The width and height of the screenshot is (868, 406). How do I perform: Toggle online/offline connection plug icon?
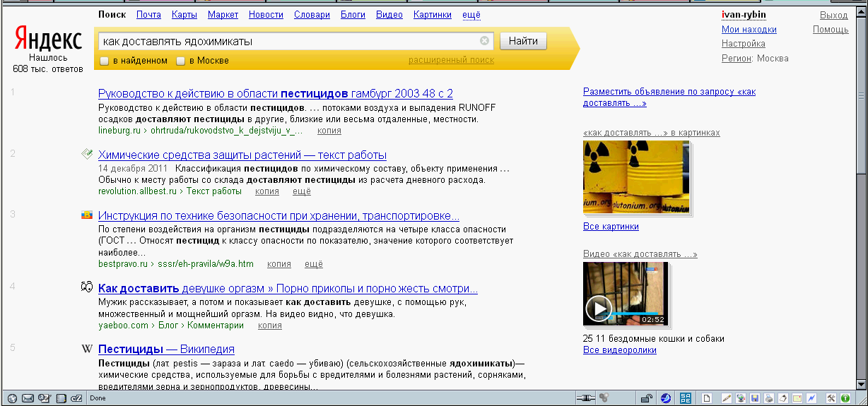pyautogui.click(x=585, y=398)
